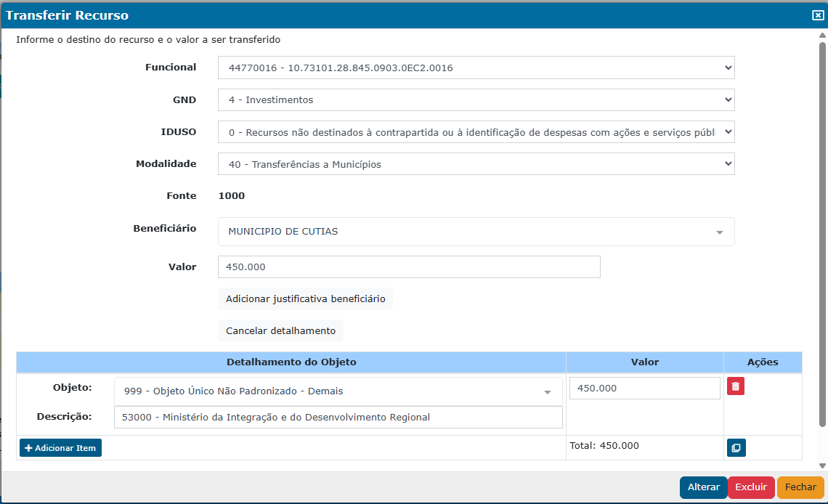Click the scrollbar down arrow

822,466
